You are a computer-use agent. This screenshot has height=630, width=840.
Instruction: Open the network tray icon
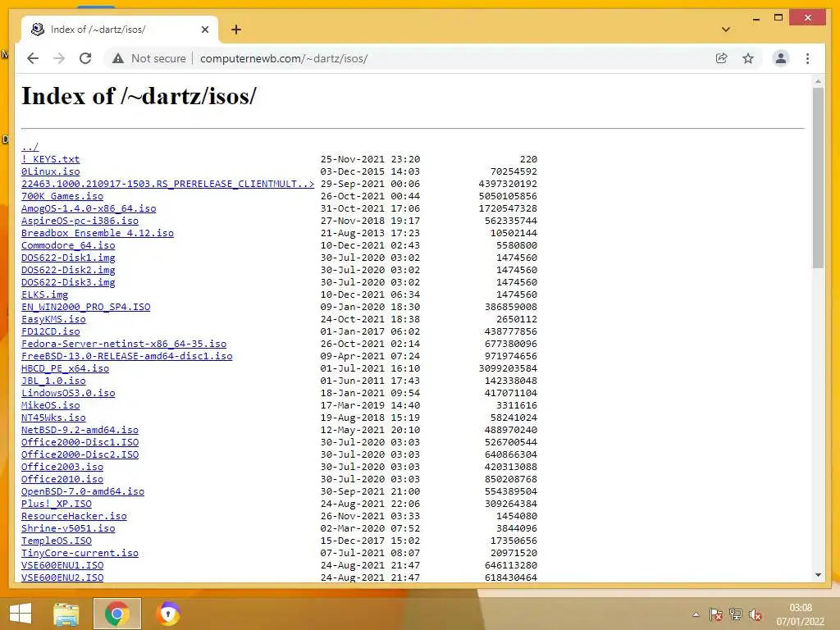(x=736, y=614)
